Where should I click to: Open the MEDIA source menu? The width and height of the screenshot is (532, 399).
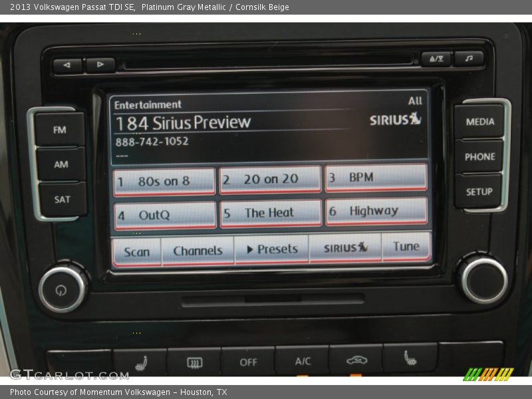[x=479, y=122]
